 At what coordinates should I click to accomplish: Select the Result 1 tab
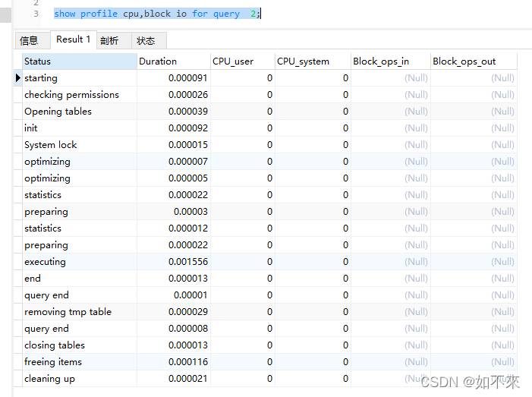click(74, 39)
